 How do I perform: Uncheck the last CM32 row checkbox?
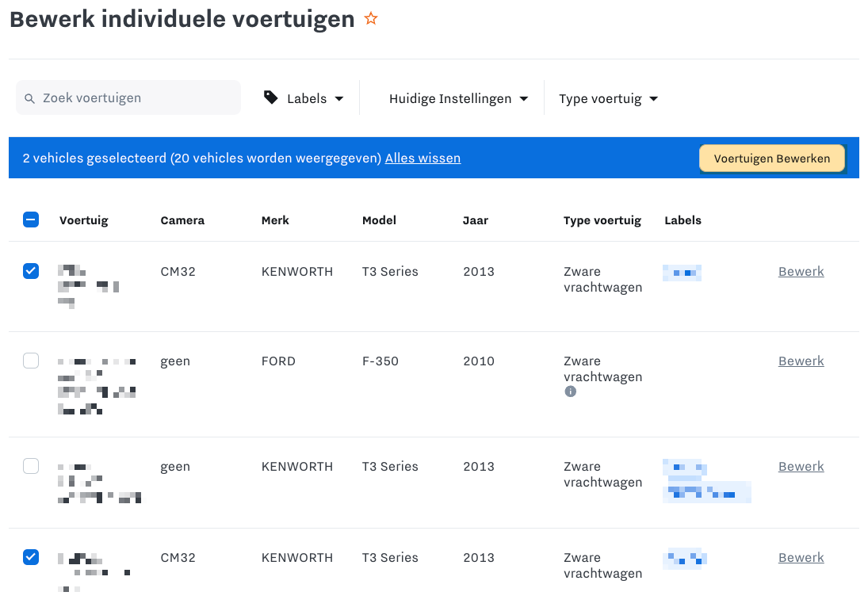[31, 558]
